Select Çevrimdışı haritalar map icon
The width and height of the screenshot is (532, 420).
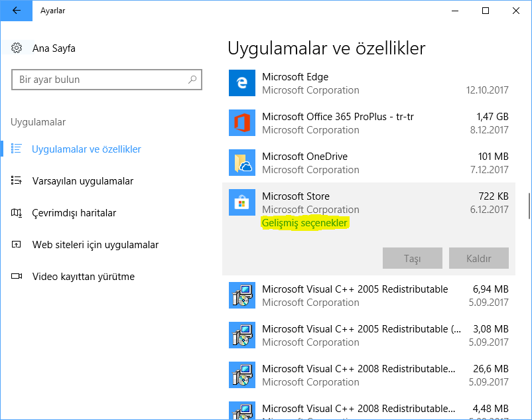click(x=17, y=213)
